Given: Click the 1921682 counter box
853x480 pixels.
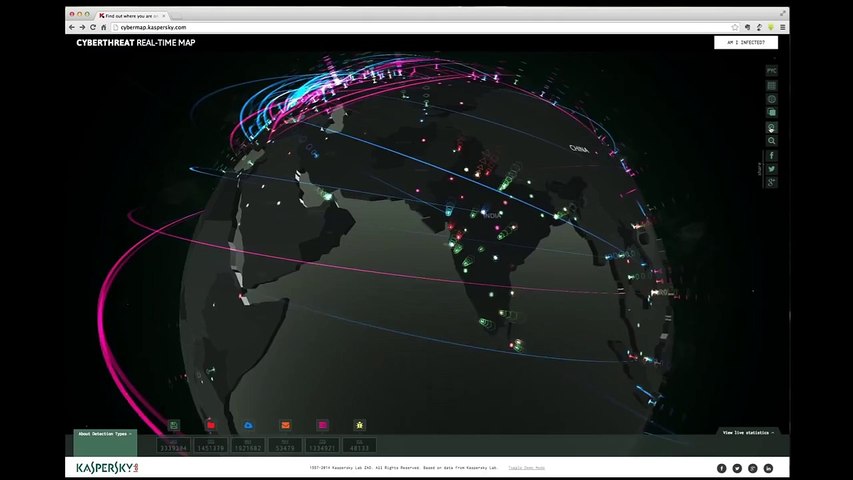Looking at the screenshot, I should [248, 446].
